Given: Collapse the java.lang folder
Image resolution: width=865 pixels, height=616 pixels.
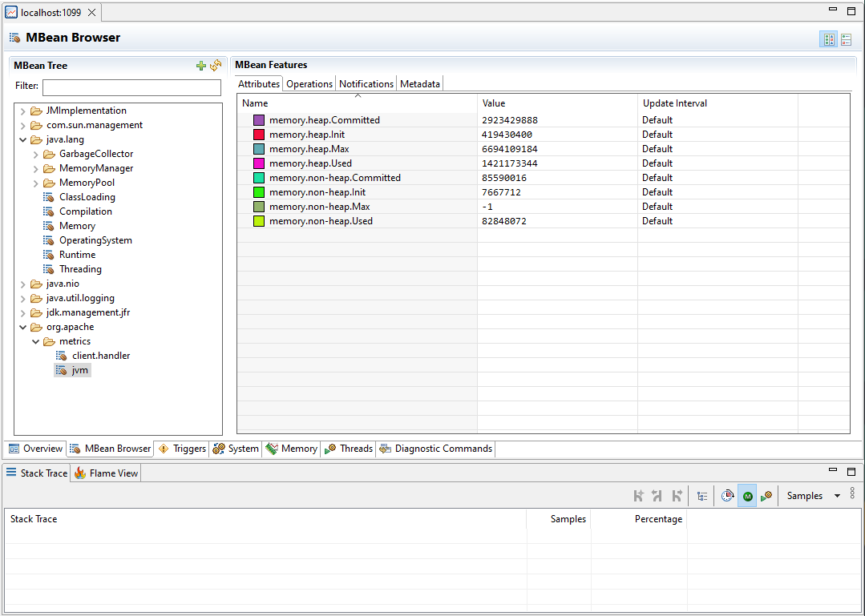Looking at the screenshot, I should [22, 139].
